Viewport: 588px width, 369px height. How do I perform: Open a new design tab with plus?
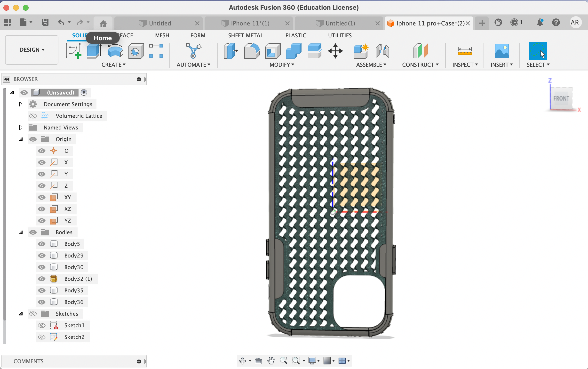click(x=482, y=23)
